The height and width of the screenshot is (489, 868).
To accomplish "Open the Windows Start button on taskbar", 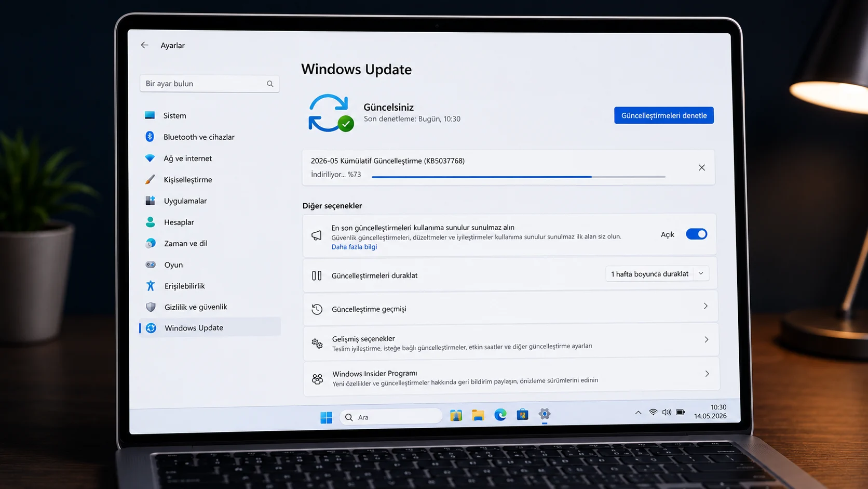I will tap(326, 417).
